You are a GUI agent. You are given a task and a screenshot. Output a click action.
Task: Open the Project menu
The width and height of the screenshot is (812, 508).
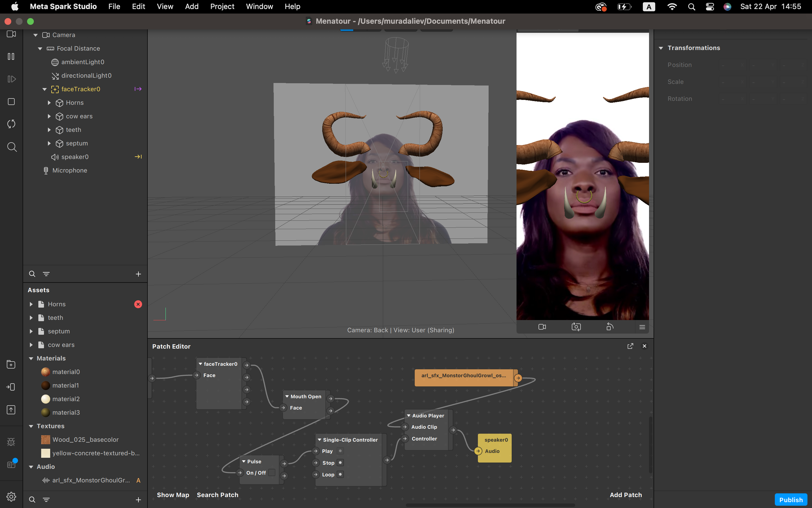point(222,6)
